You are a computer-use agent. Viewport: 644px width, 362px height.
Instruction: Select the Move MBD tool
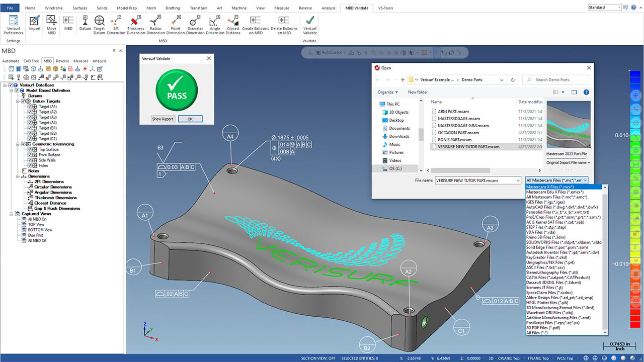(51, 25)
